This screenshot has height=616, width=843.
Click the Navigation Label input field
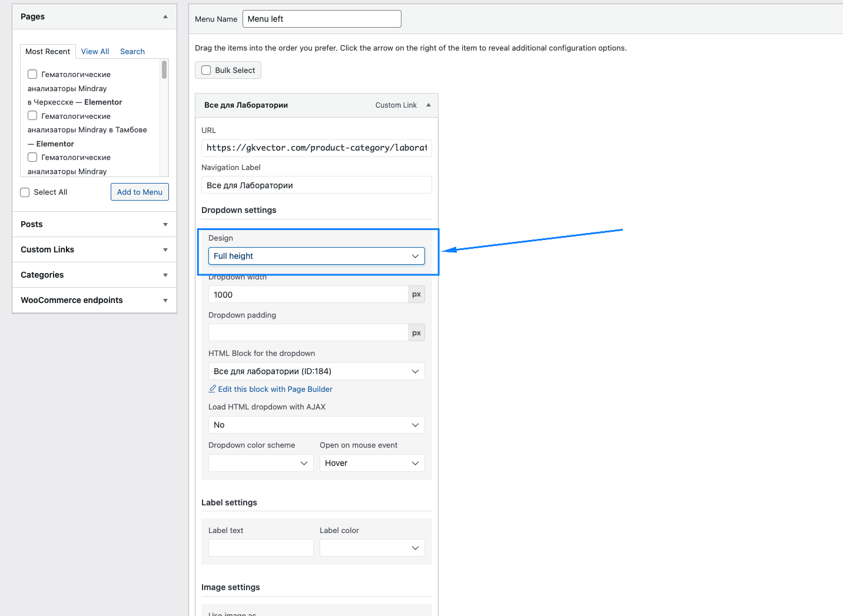coord(317,185)
